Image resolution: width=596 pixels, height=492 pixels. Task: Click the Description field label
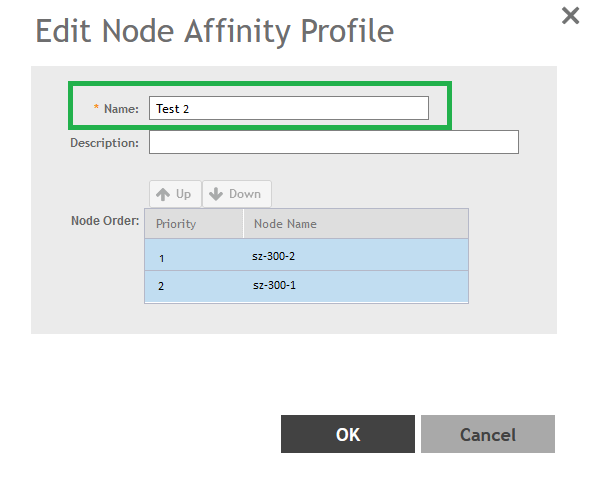(105, 143)
